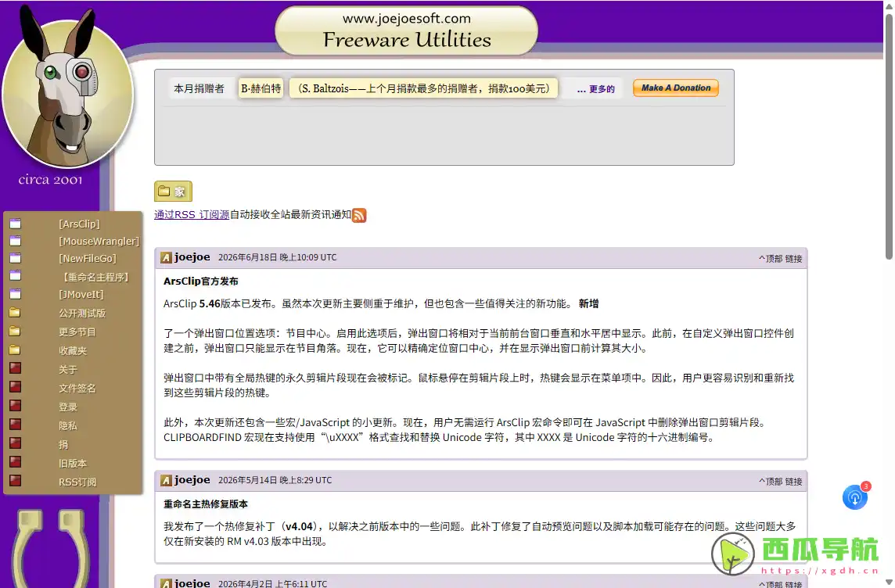Image resolution: width=895 pixels, height=588 pixels.
Task: Open the 【重命名主程序】 menu item
Action: click(x=95, y=277)
